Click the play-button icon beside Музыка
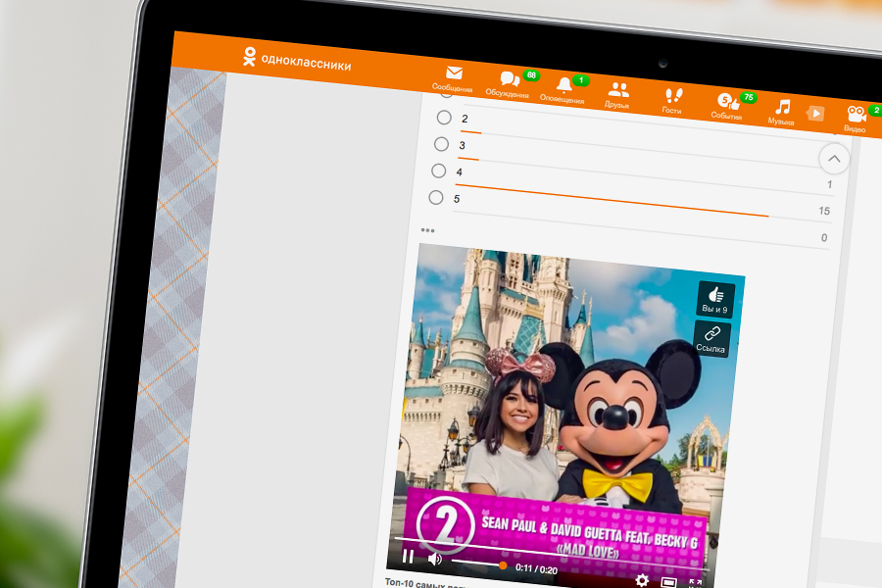 click(x=815, y=114)
